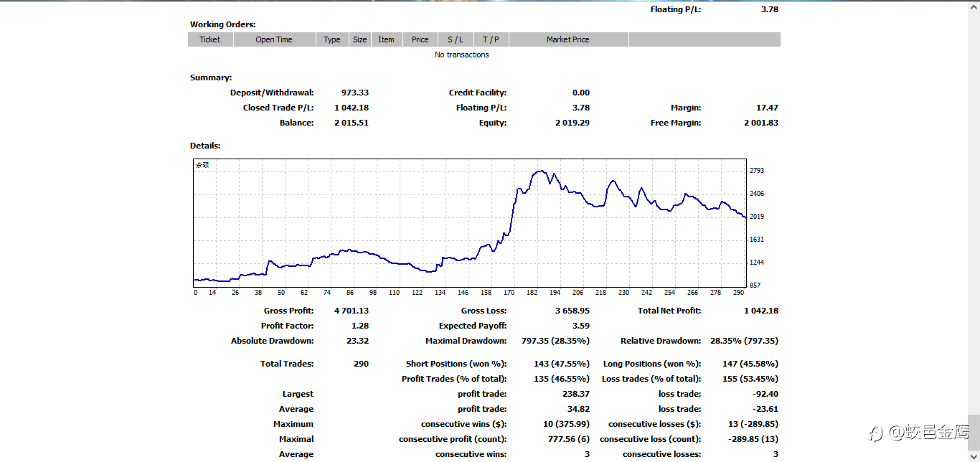Click the 'No transactions' row text
Image resolution: width=980 pixels, height=462 pixels.
pyautogui.click(x=462, y=55)
